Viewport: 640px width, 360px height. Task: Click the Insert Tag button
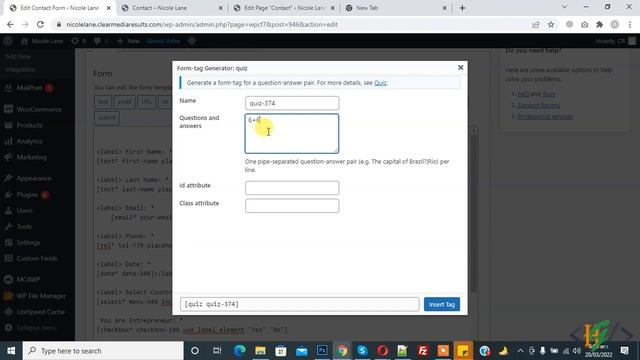point(442,304)
